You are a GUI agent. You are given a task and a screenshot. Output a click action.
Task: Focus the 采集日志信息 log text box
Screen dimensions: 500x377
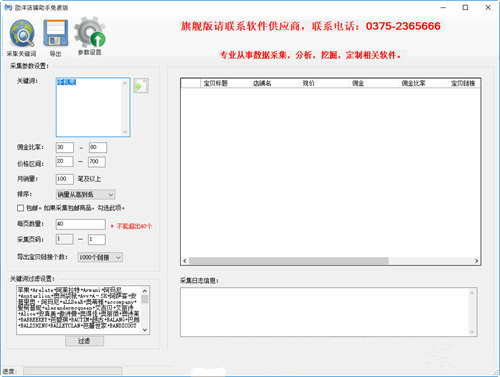coord(329,312)
